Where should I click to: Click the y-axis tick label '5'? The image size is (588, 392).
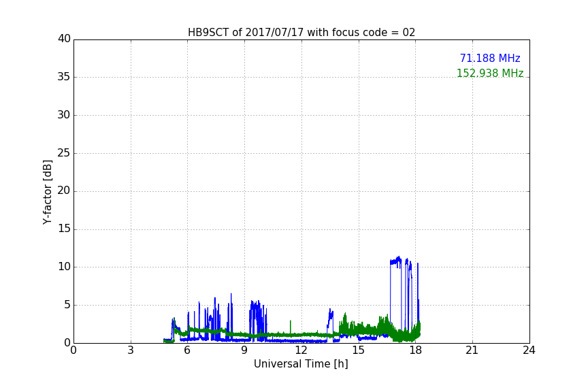pyautogui.click(x=67, y=305)
